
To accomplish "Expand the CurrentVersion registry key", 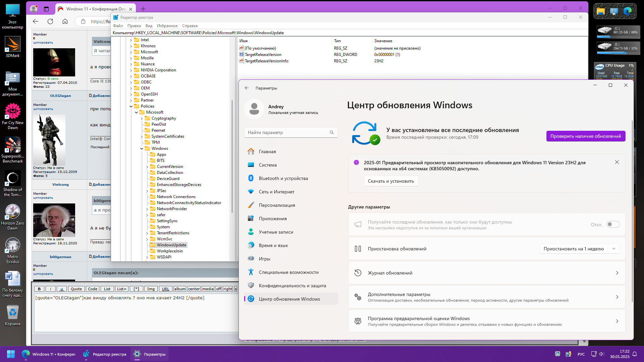I will (x=147, y=167).
